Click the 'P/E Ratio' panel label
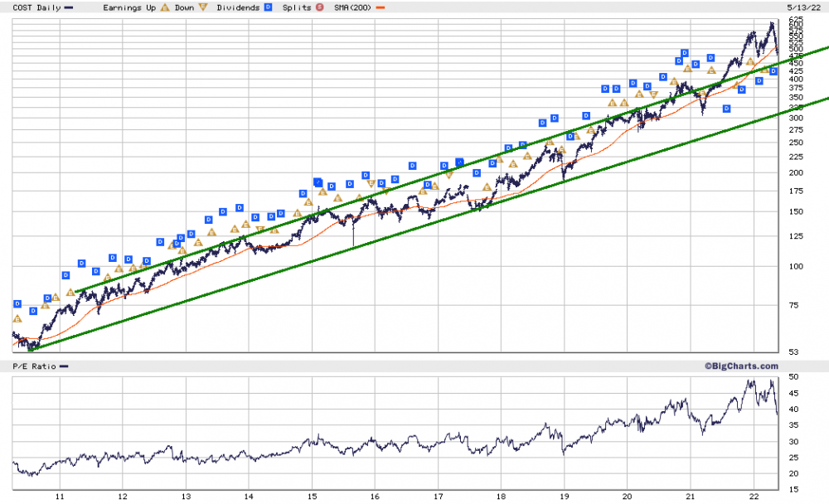Image resolution: width=829 pixels, height=504 pixels. click(x=34, y=366)
